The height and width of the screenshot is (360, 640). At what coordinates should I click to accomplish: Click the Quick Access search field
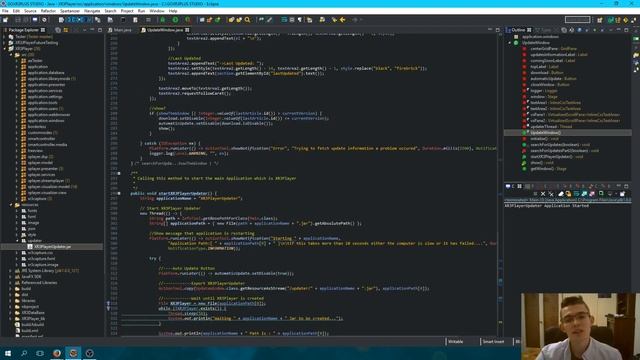coord(578,20)
